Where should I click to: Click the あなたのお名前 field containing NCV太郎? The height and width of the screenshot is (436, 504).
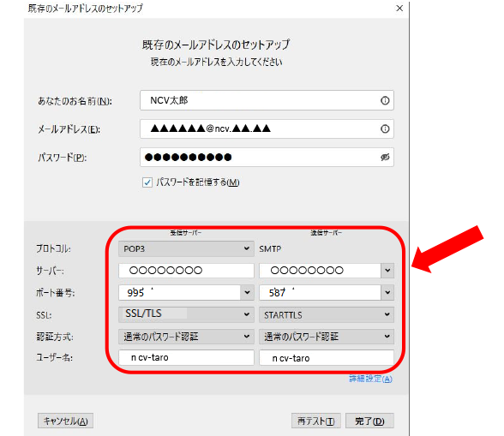pos(267,100)
